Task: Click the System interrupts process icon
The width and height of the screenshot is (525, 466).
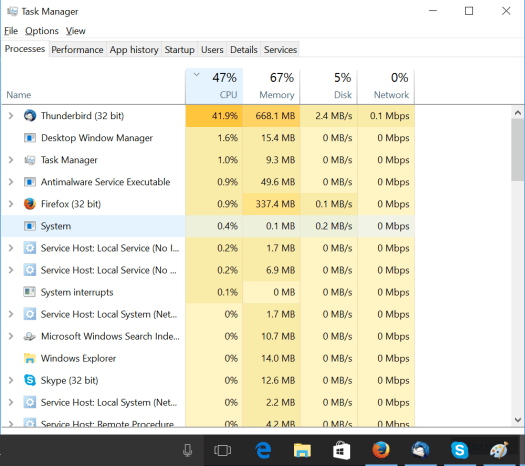Action: 30,292
